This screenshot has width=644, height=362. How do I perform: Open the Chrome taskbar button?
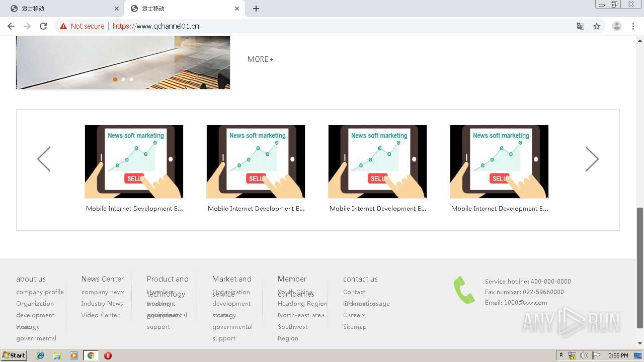91,355
